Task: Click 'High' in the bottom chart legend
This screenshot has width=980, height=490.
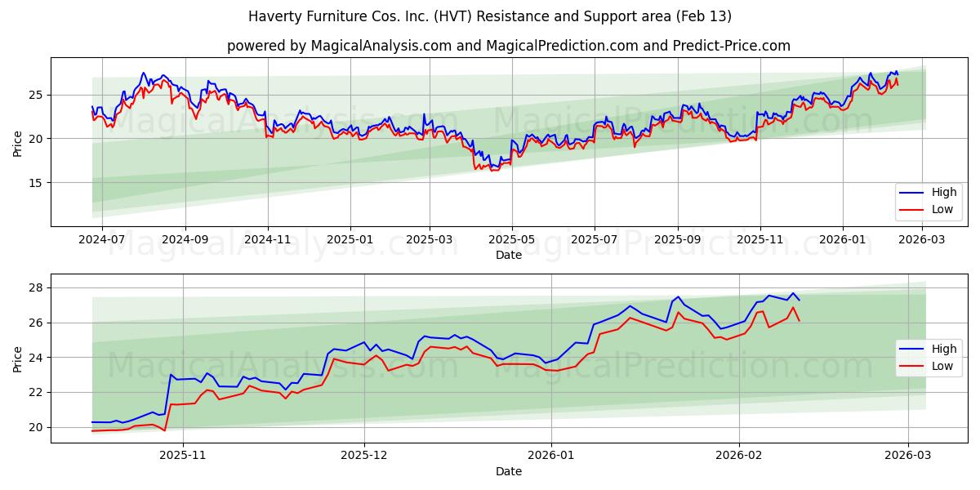Action: tap(943, 350)
